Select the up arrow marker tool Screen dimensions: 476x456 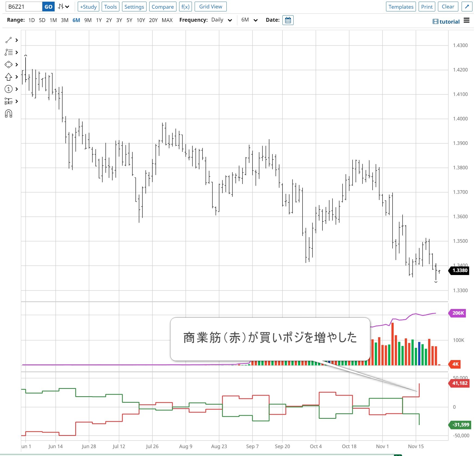click(x=8, y=77)
